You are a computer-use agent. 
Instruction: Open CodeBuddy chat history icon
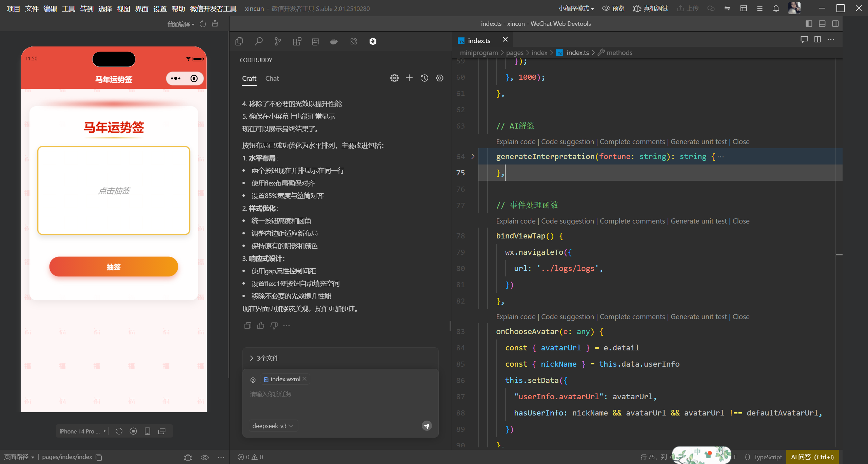tap(425, 78)
